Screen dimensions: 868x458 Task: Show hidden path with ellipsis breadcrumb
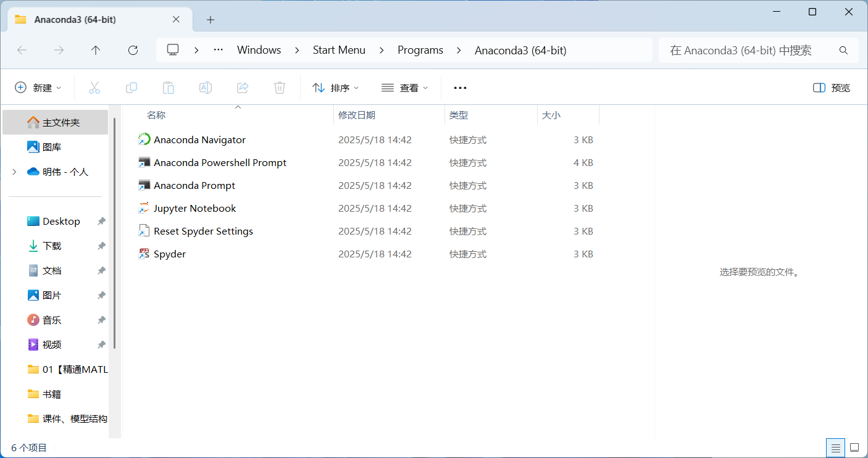[219, 50]
